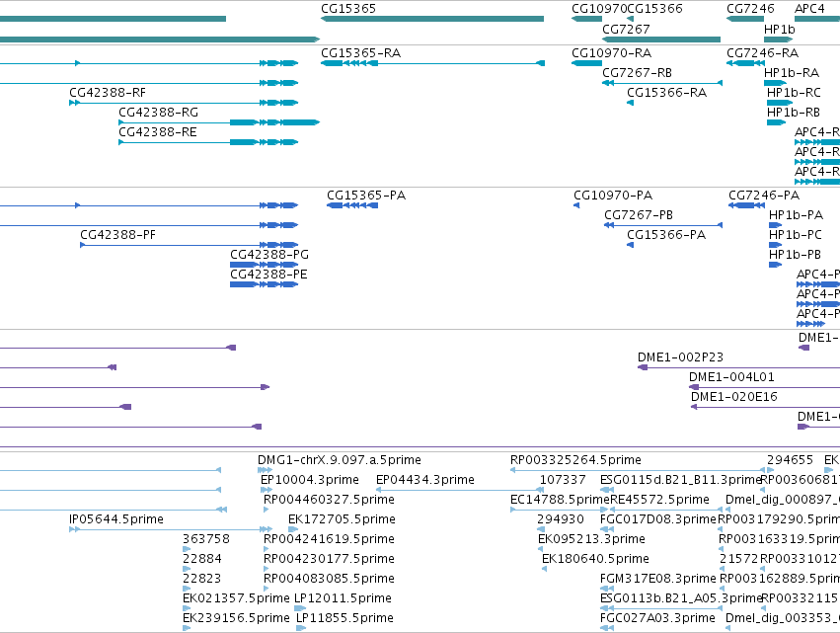Click transcript label HP1b-RB

[x=794, y=113]
